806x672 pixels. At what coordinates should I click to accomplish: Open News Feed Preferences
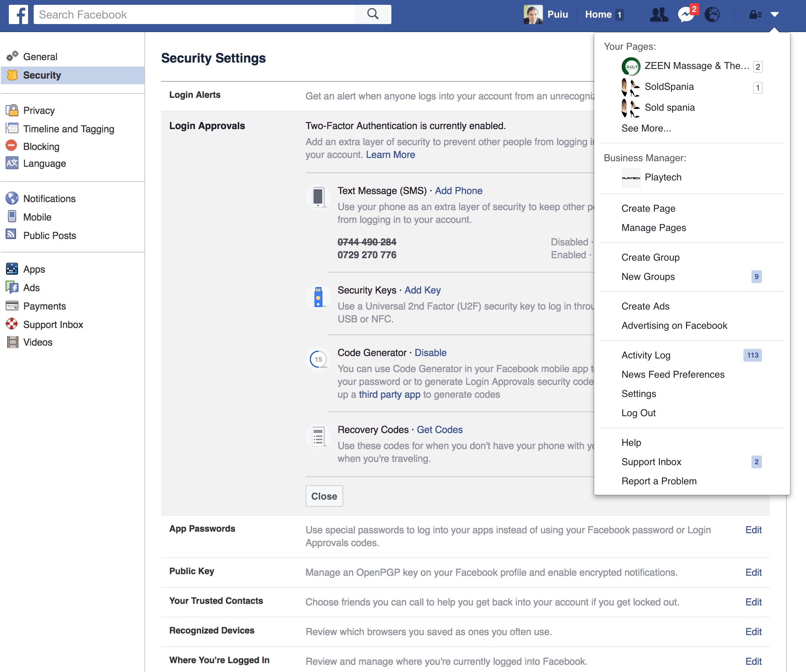click(673, 374)
